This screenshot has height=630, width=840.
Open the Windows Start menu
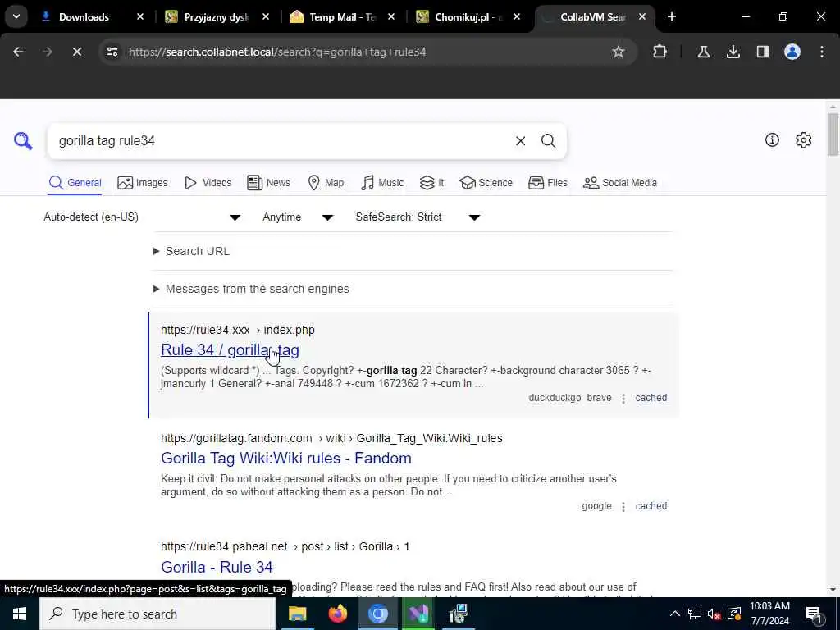pyautogui.click(x=20, y=614)
